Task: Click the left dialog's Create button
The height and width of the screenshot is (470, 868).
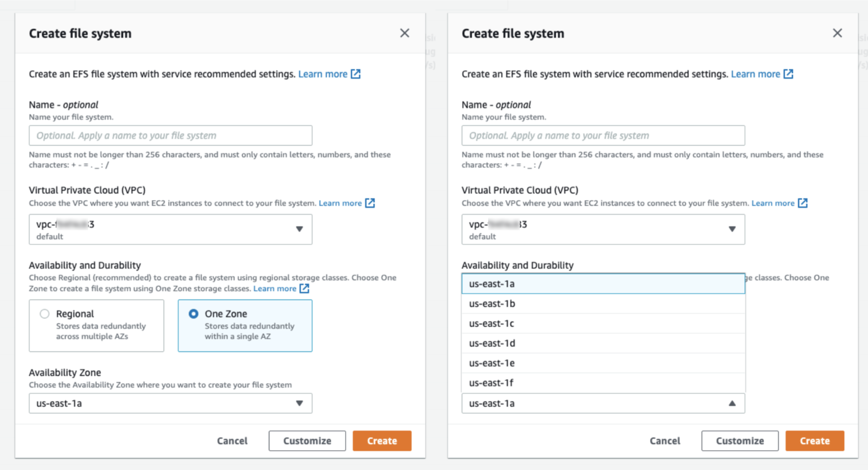Action: [382, 441]
